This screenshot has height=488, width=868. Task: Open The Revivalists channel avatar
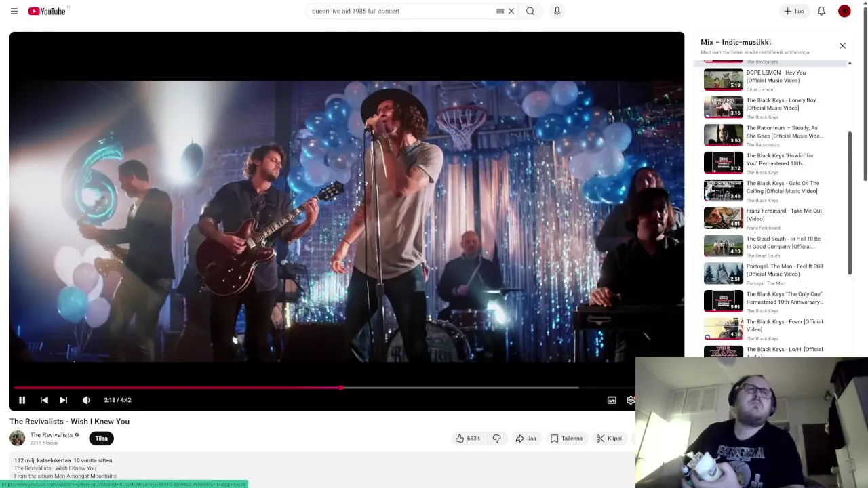pos(18,438)
